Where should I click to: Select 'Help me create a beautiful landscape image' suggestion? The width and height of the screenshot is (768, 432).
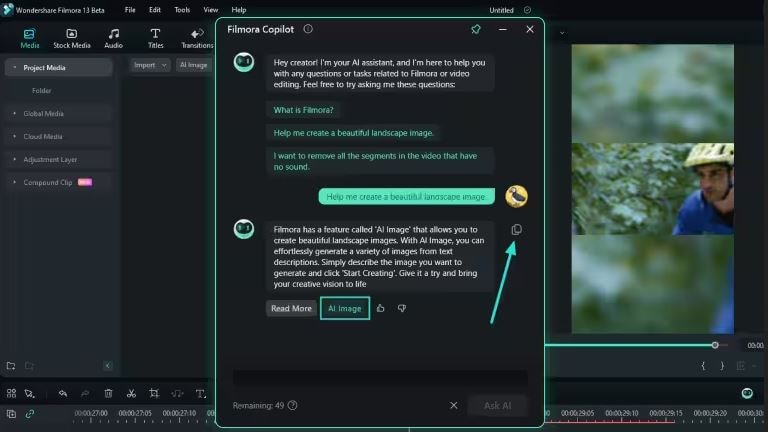pos(353,133)
